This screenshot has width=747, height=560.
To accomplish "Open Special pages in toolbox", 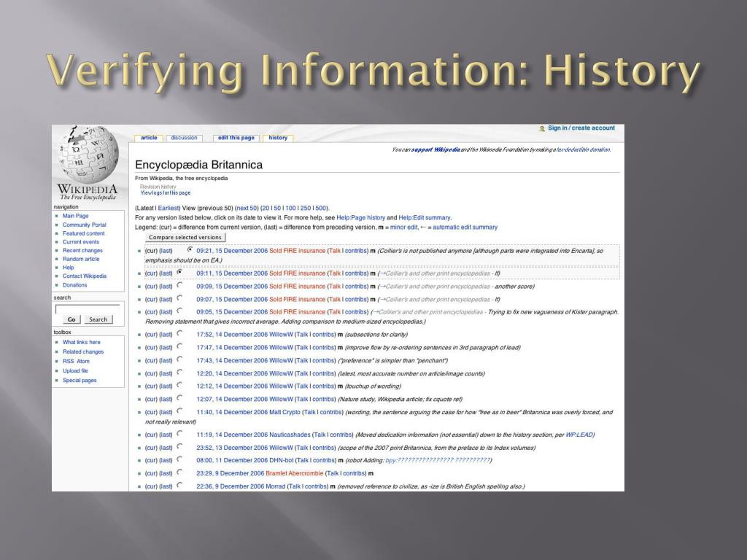I will pos(80,381).
